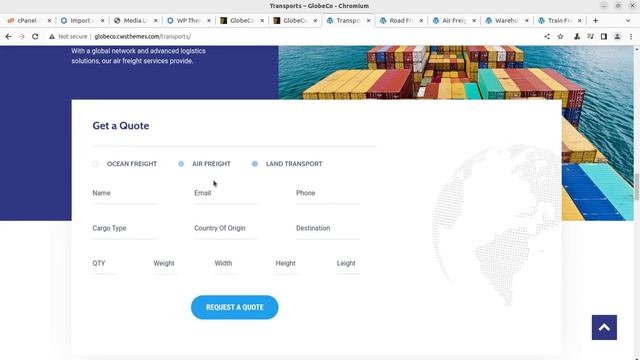This screenshot has width=640, height=360.
Task: Reload the page with refresh icon
Action: pyautogui.click(x=35, y=36)
